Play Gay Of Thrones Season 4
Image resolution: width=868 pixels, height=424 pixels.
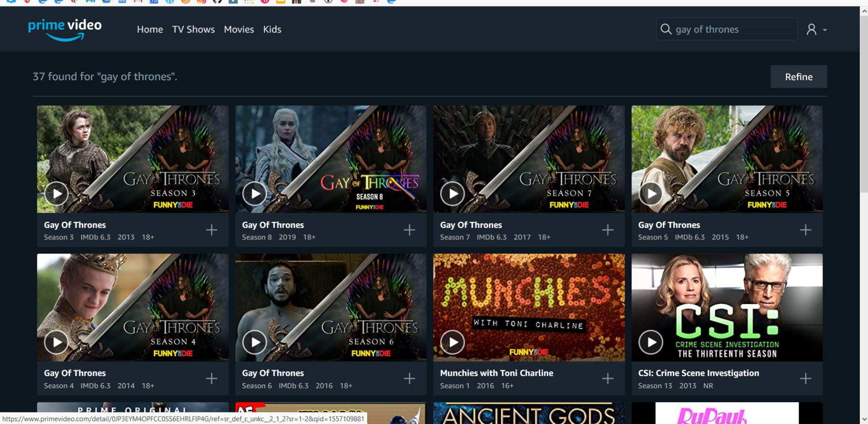click(x=56, y=342)
